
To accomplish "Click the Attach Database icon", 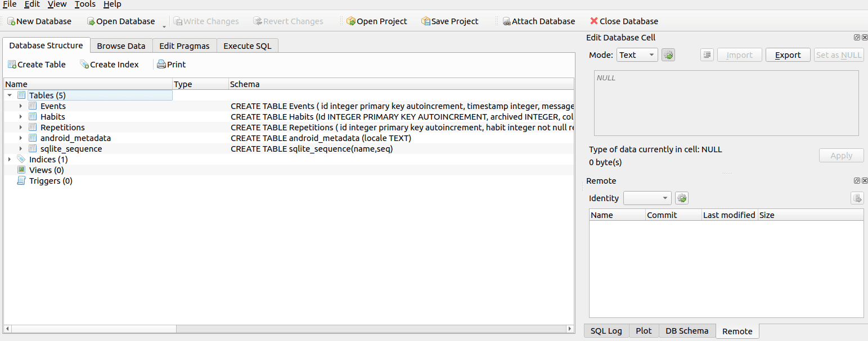I will (x=506, y=21).
